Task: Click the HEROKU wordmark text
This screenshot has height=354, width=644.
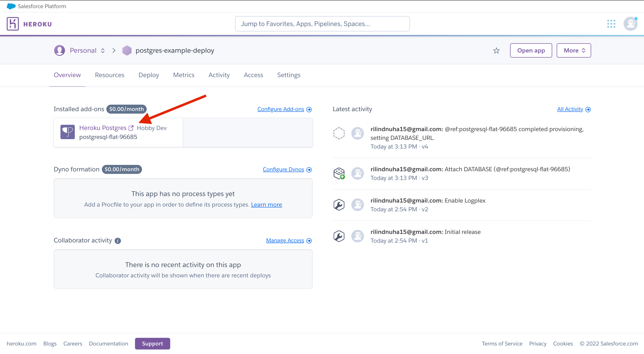Action: tap(37, 24)
